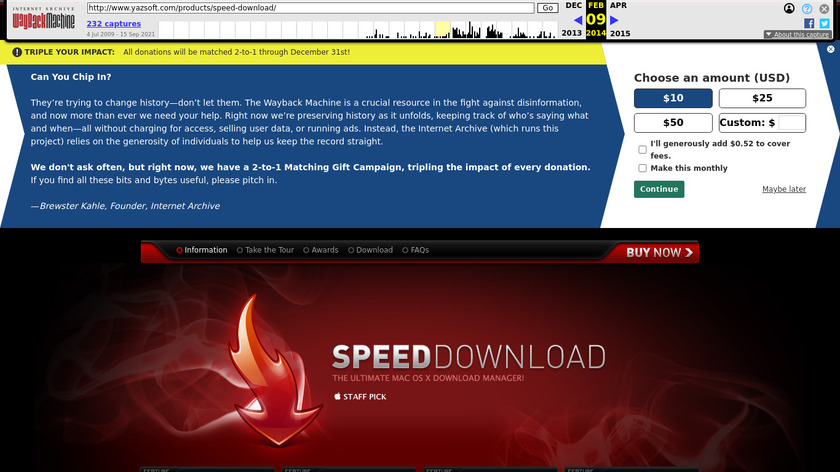Share capture on Facebook icon
Viewport: 840px width, 472px height.
pos(809,23)
